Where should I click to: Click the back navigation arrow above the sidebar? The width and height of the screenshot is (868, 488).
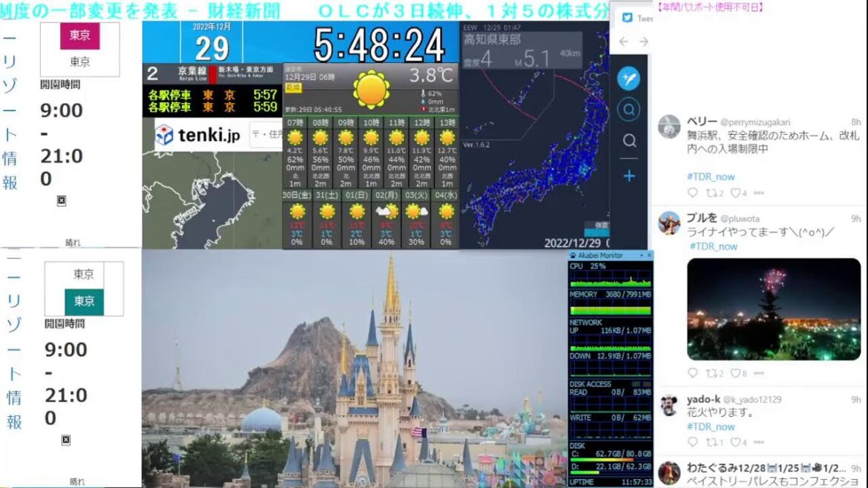tap(623, 42)
